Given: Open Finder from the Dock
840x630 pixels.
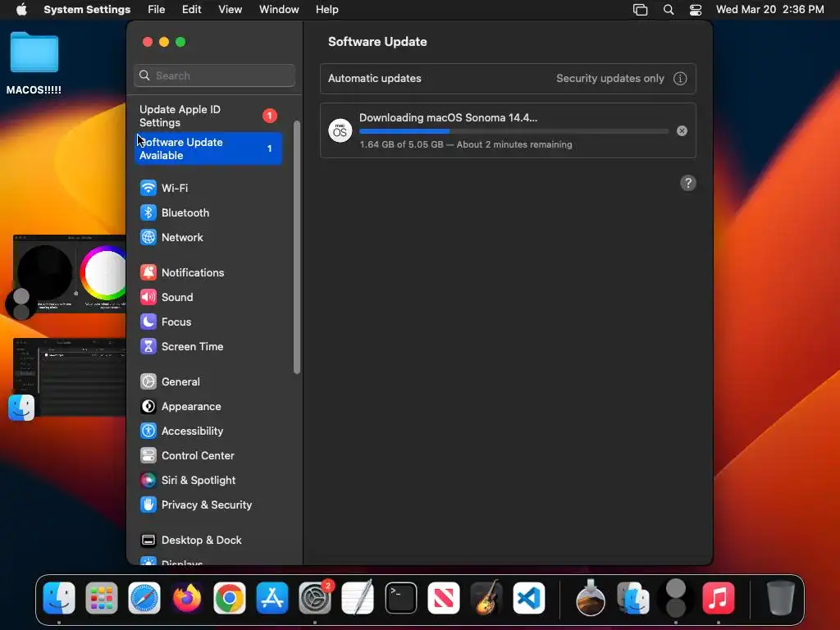Looking at the screenshot, I should point(59,598).
